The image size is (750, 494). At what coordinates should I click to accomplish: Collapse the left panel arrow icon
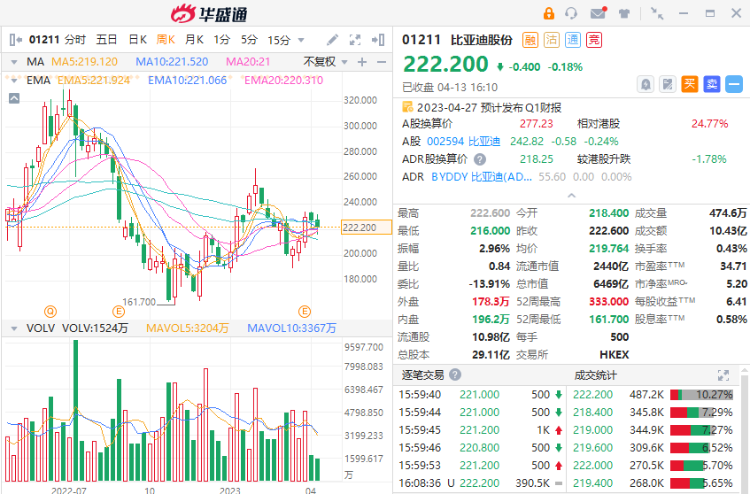[x=15, y=40]
